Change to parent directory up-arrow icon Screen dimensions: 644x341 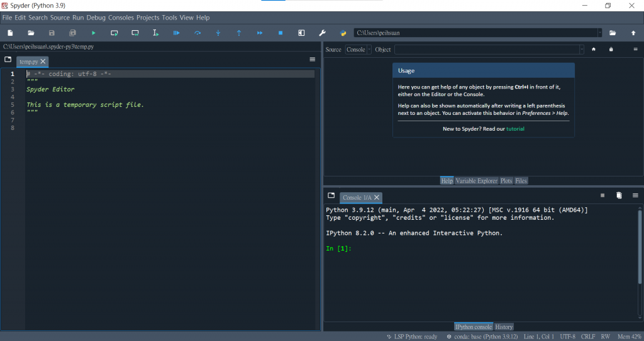pyautogui.click(x=633, y=33)
